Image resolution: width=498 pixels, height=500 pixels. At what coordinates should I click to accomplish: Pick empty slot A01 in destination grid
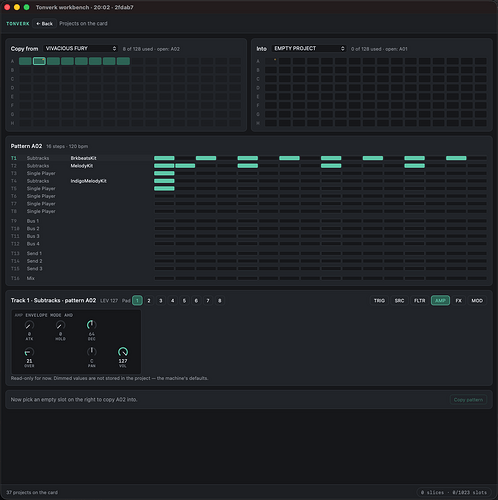[x=271, y=61]
